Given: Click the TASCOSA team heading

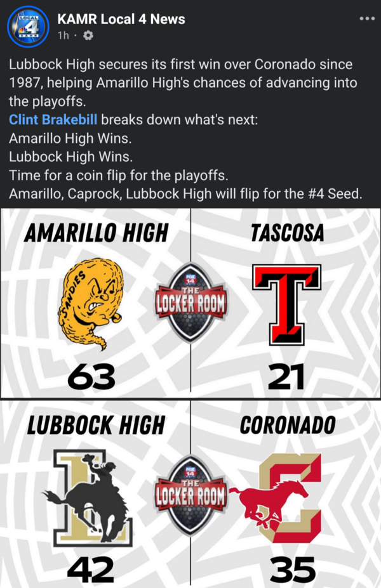Looking at the screenshot, I should [287, 233].
